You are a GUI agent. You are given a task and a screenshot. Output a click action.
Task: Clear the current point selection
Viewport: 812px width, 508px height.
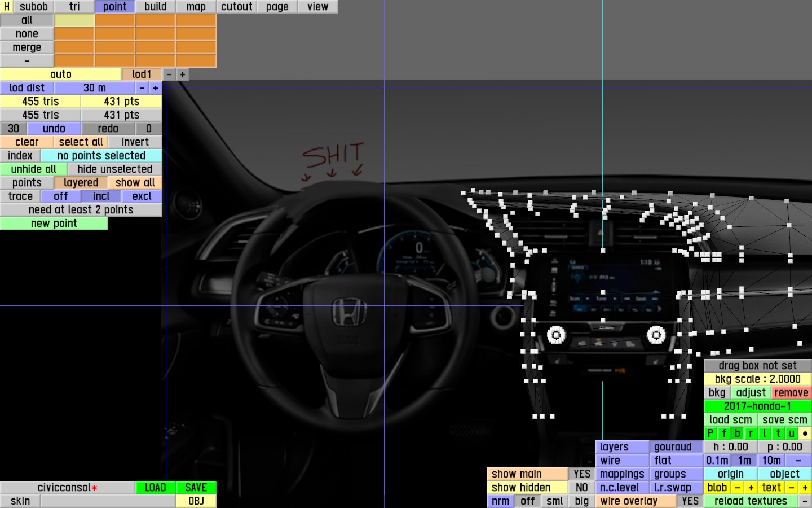27,142
